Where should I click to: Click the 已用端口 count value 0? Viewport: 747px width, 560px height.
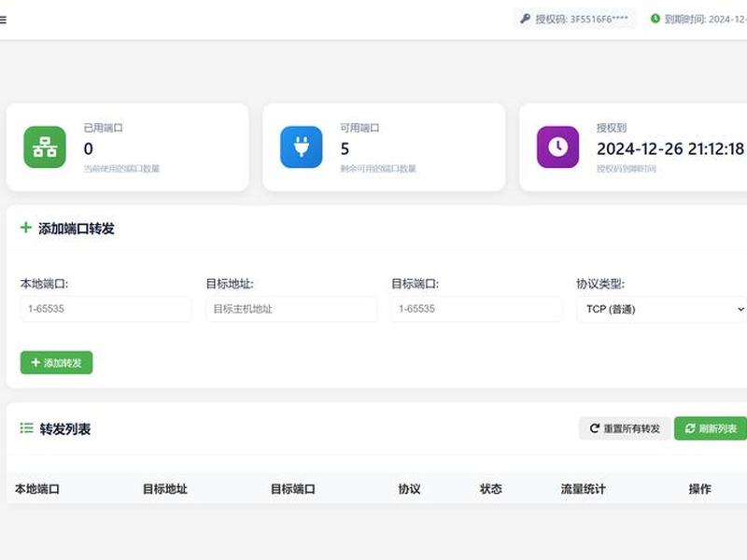click(88, 149)
